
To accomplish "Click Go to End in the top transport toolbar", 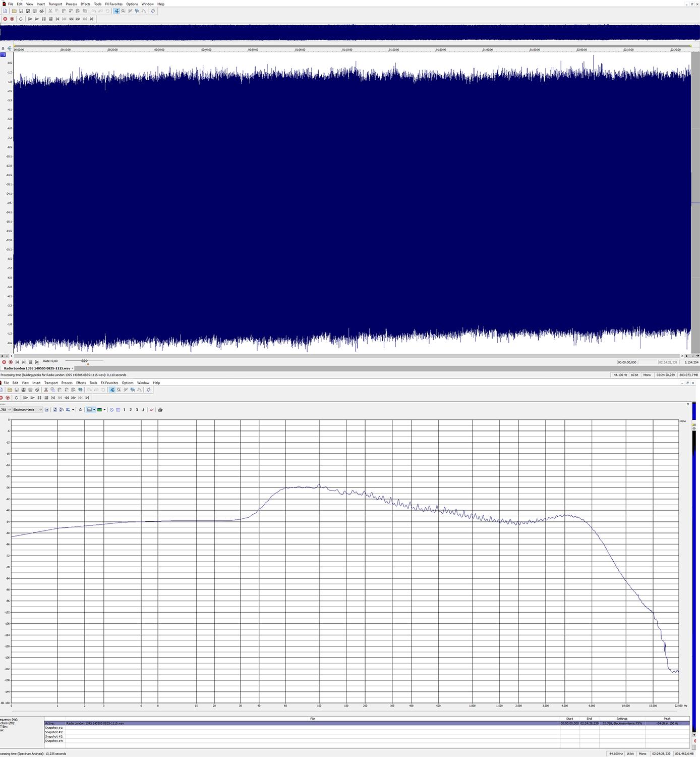I will [x=91, y=19].
